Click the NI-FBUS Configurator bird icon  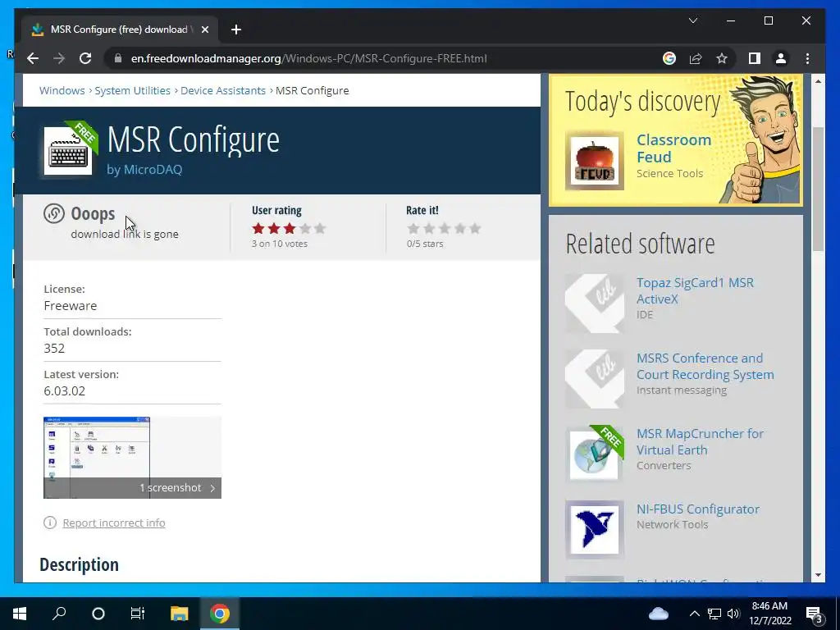tap(595, 530)
